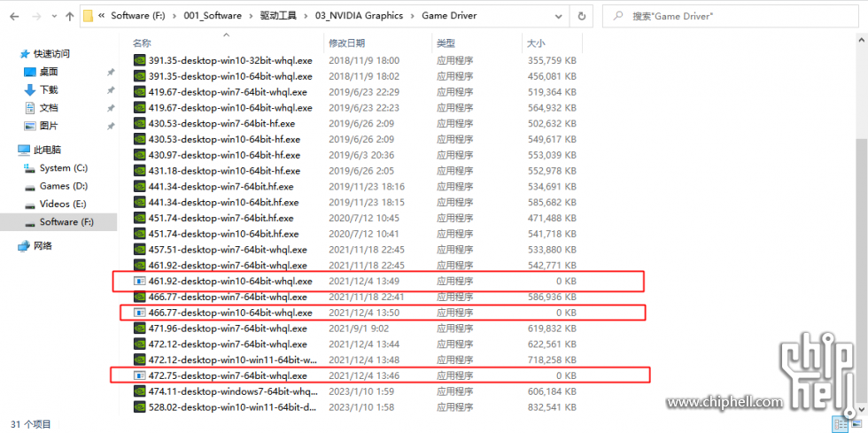This screenshot has height=433, width=868.
Task: Open 快速访问 in the sidebar
Action: [51, 54]
